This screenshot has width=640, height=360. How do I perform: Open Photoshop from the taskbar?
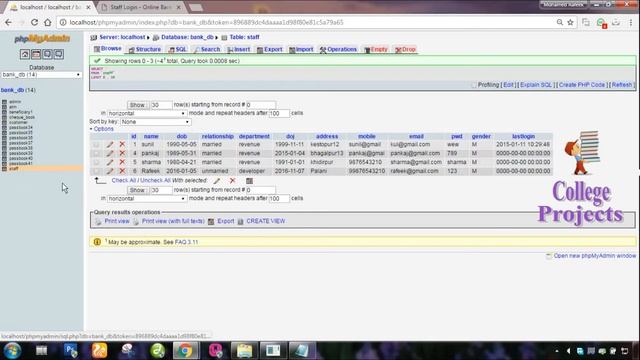pyautogui.click(x=71, y=351)
